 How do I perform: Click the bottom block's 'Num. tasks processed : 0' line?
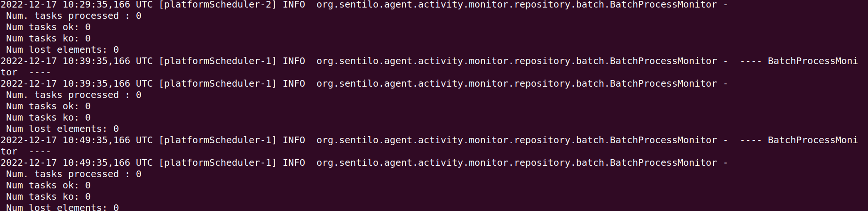coord(73,174)
